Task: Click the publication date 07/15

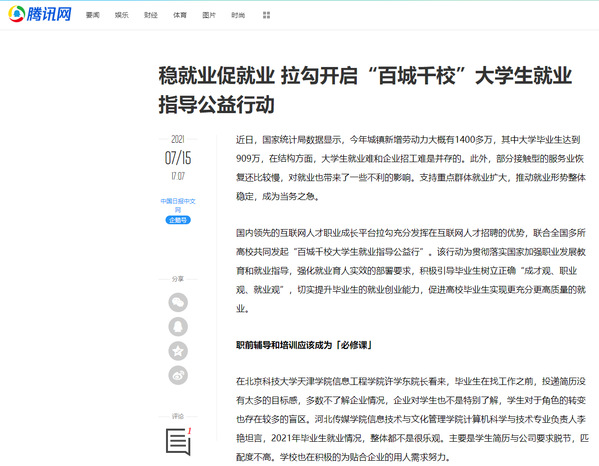Action: (178, 158)
